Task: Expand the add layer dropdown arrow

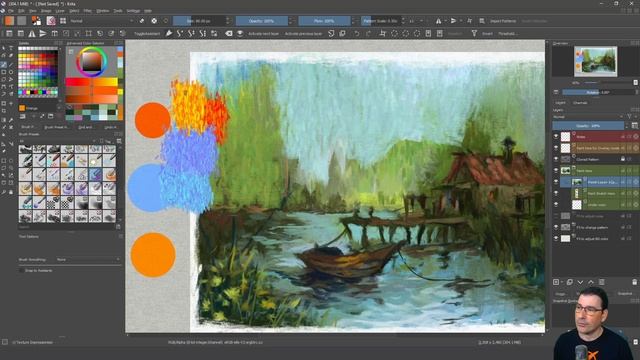Action: pyautogui.click(x=562, y=282)
